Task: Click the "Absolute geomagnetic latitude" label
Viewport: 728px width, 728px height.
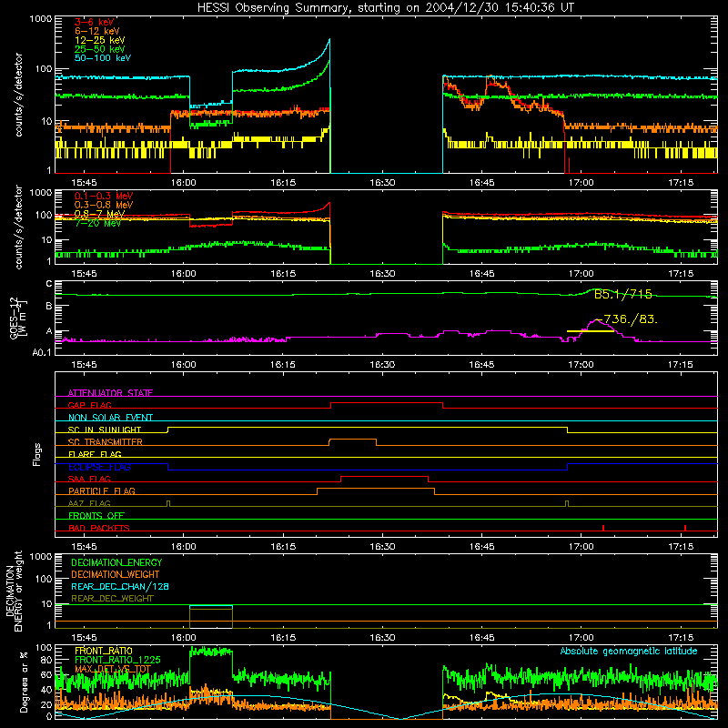Action: tap(629, 651)
